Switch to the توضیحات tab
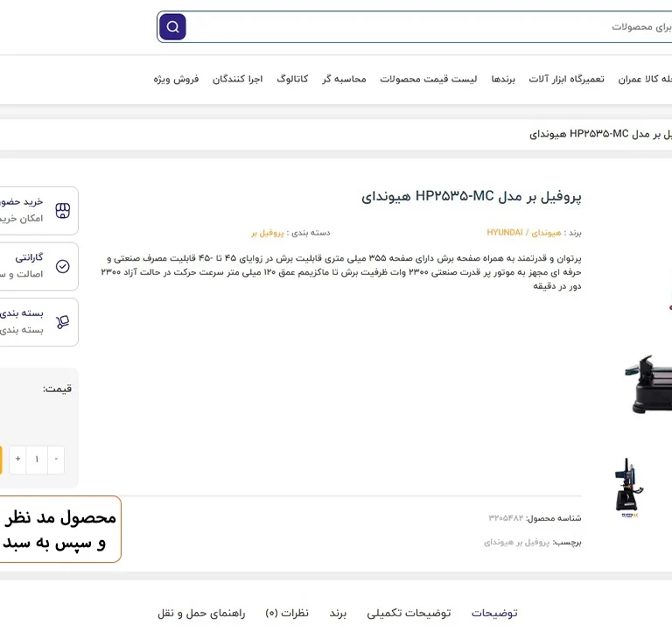This screenshot has height=639, width=672. pos(494,614)
